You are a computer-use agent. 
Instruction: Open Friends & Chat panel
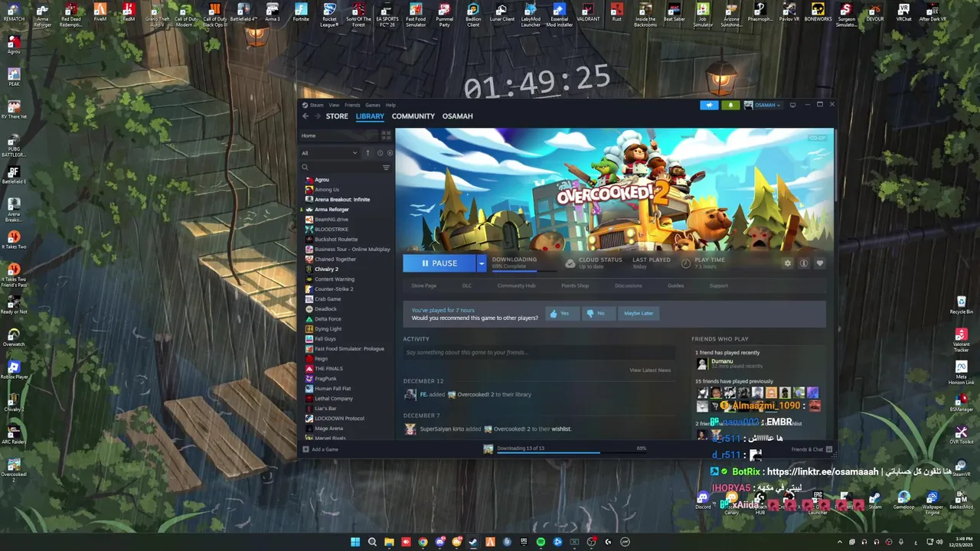pos(811,449)
